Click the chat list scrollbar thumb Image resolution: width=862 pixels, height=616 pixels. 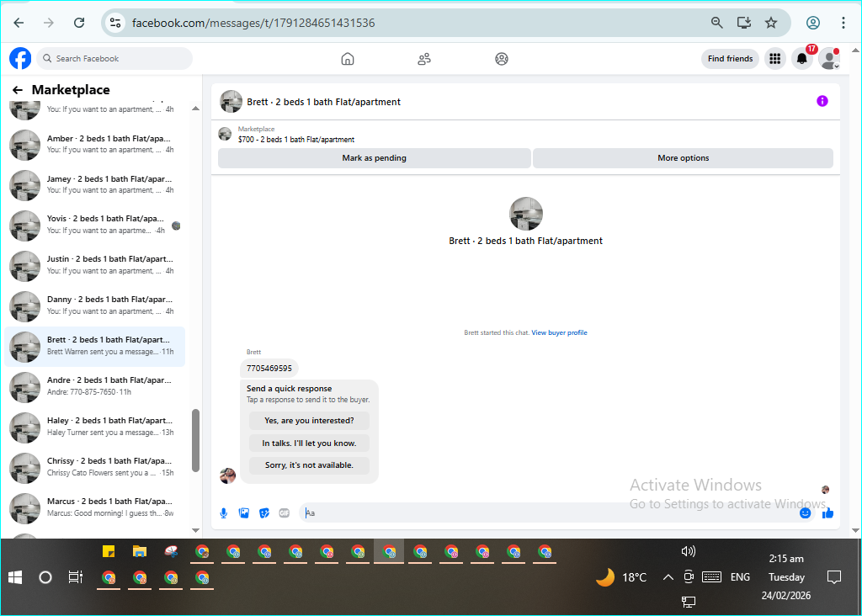(x=195, y=440)
